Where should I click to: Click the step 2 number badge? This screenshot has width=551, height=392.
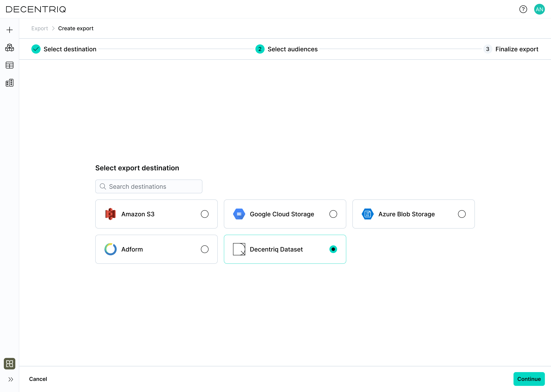click(260, 49)
